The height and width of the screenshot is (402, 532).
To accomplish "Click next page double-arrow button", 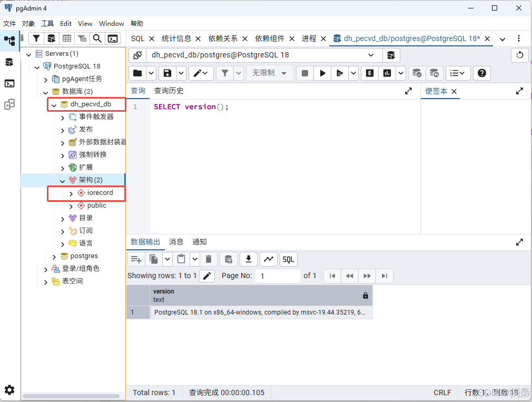I will [x=367, y=276].
